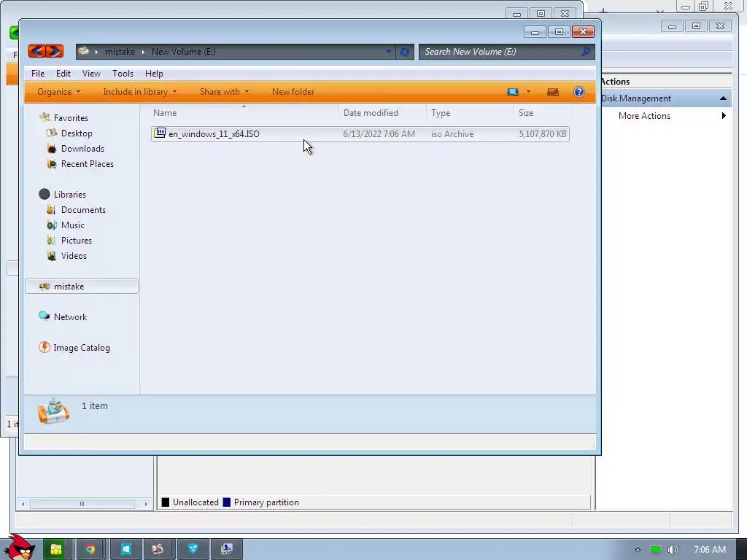Click the green network tray icon
The height and width of the screenshot is (560, 747).
point(656,550)
